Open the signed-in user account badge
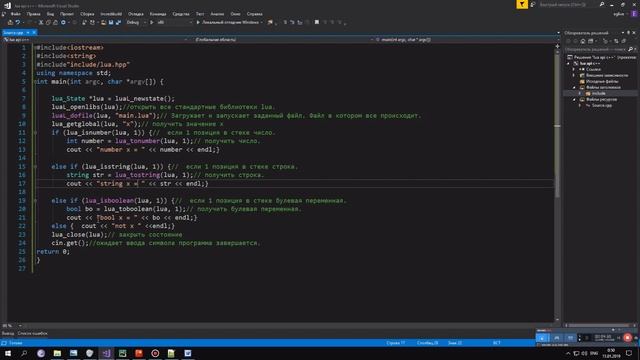The height and width of the screenshot is (360, 640). click(634, 14)
